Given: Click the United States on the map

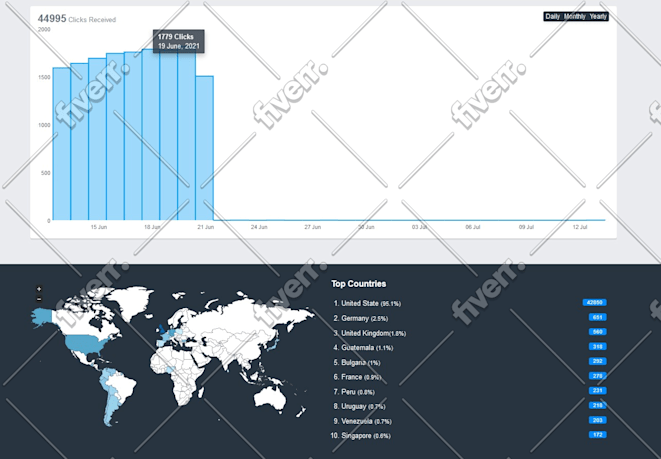Looking at the screenshot, I should [86, 344].
